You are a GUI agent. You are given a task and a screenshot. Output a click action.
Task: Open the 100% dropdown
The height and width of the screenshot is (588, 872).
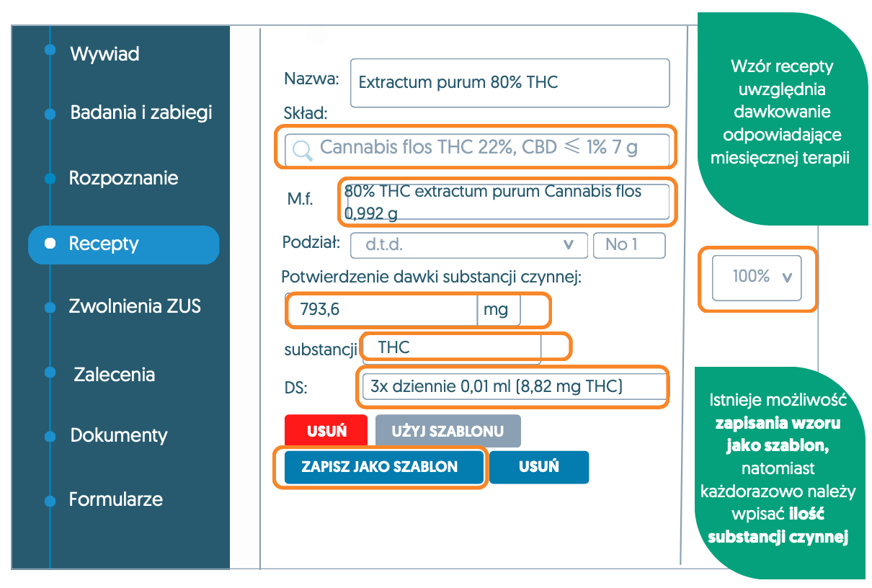coord(757,277)
